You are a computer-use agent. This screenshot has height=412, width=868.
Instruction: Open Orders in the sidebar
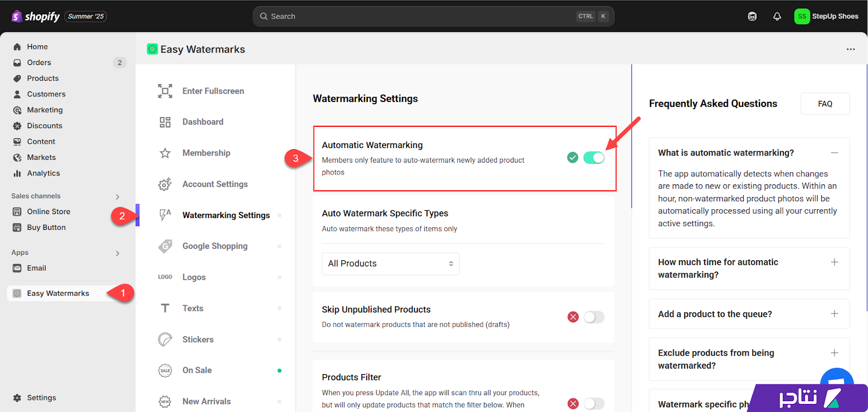tap(39, 62)
